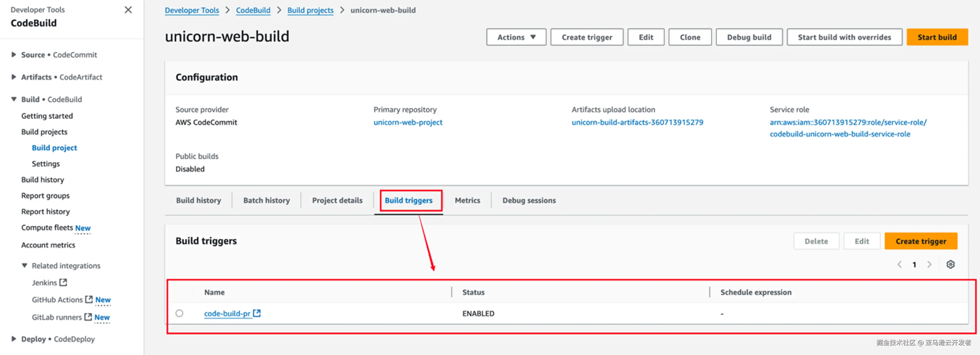
Task: Click external link icon beside code-build-pr
Action: pyautogui.click(x=257, y=313)
